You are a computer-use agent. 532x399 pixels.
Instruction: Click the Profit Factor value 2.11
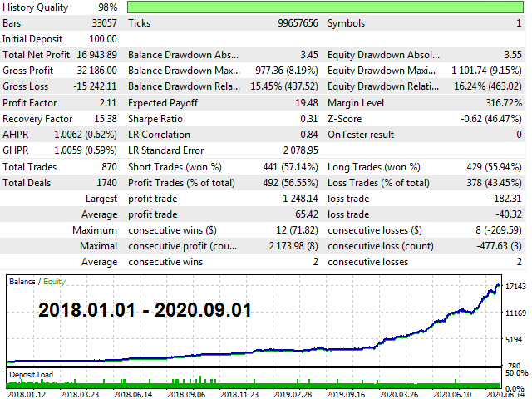pyautogui.click(x=105, y=102)
